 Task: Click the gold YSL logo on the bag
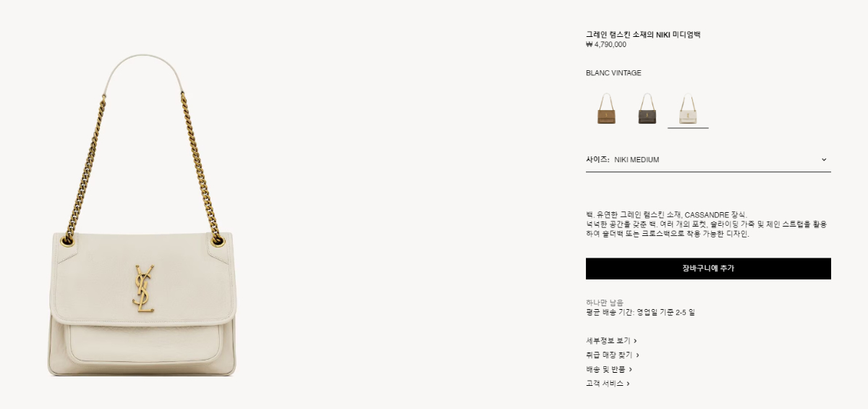(143, 289)
